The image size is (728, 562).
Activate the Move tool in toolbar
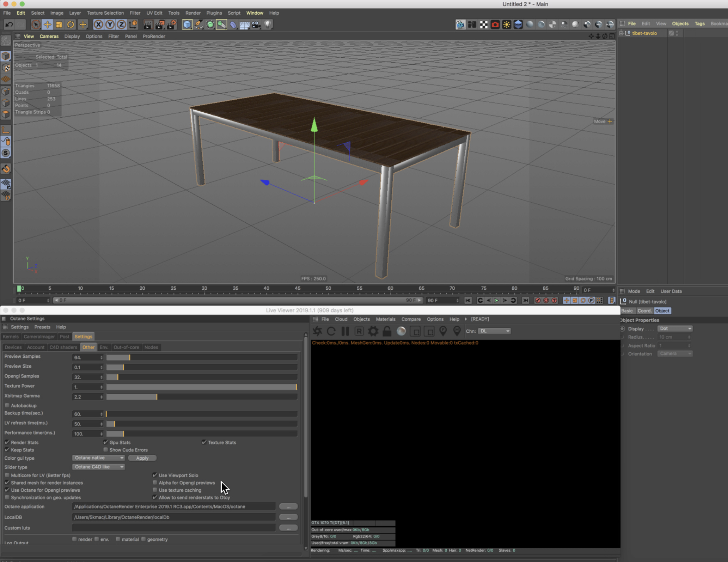click(47, 25)
